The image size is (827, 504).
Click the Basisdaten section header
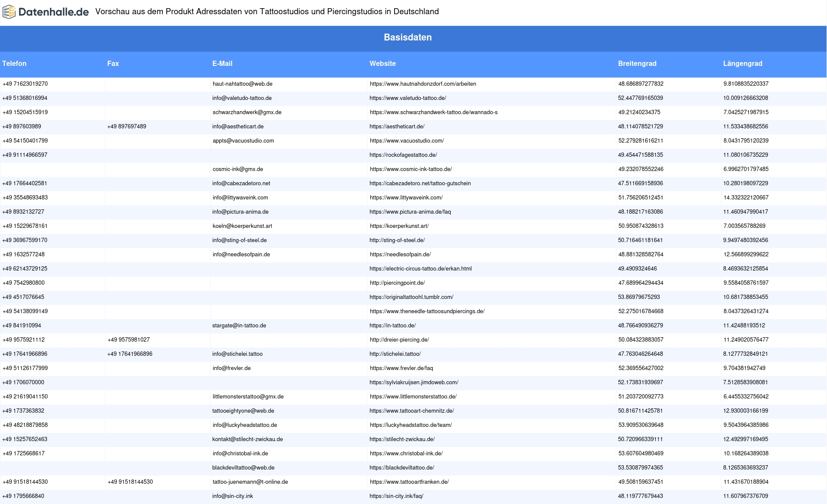tap(407, 37)
